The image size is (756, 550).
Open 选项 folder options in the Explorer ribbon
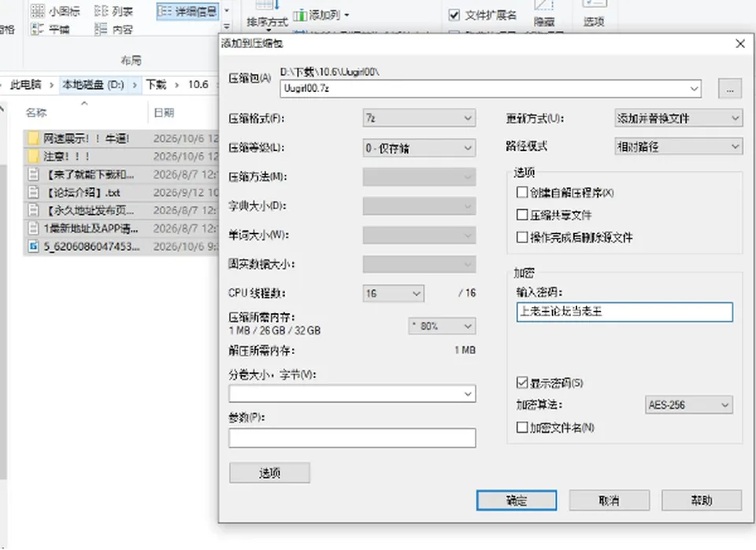pyautogui.click(x=594, y=13)
